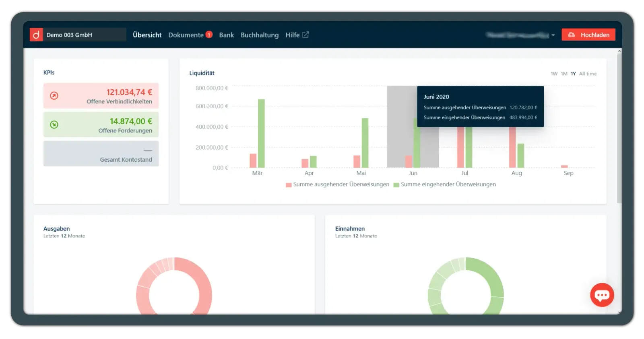Open the Übersicht tab
This screenshot has width=644, height=339.
[x=147, y=35]
